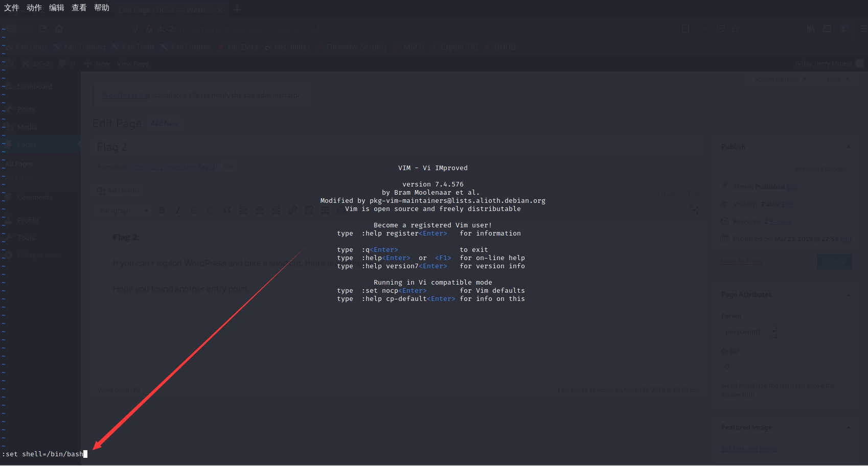Click the ':help register<Enter>' hint line
Viewport: 868px width, 466px height.
(429, 233)
